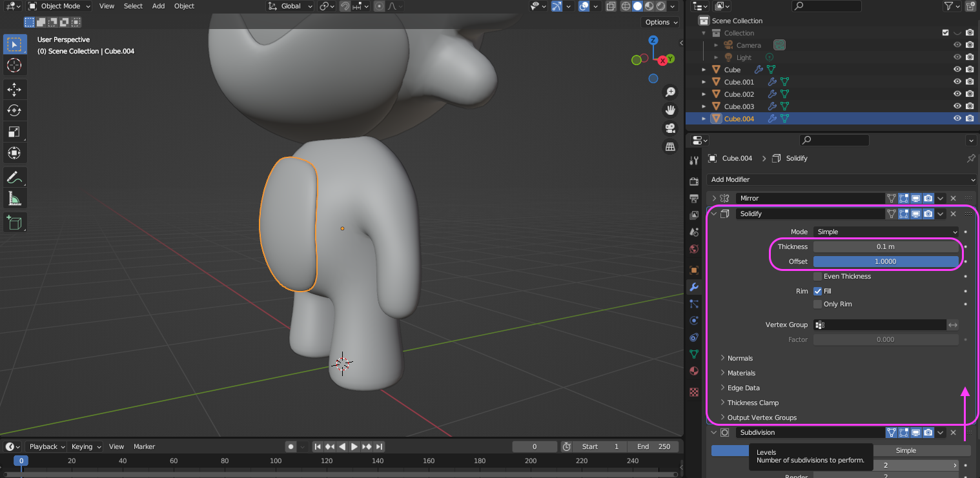The image size is (980, 478).
Task: Open the Object Data properties tab
Action: [694, 354]
